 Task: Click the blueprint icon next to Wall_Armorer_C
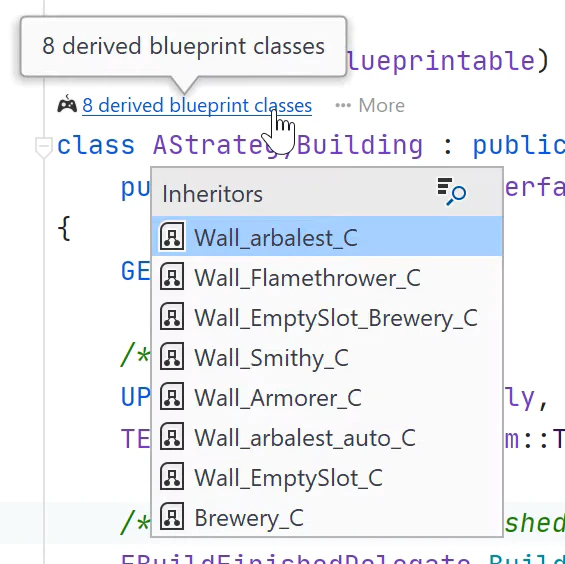(172, 396)
